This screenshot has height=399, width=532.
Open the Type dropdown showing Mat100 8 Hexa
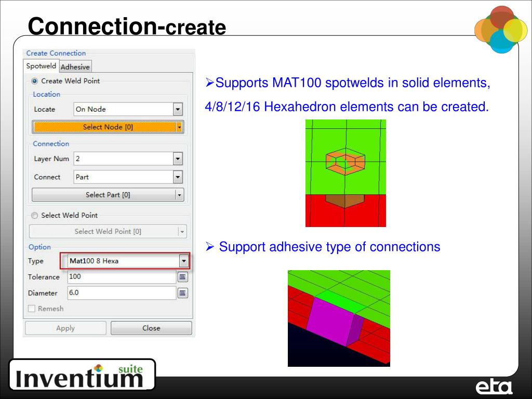(x=128, y=261)
